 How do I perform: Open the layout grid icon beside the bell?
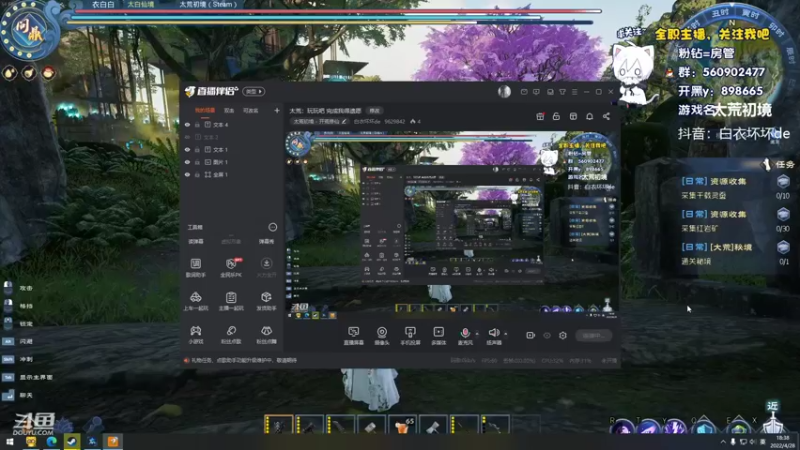tap(573, 116)
